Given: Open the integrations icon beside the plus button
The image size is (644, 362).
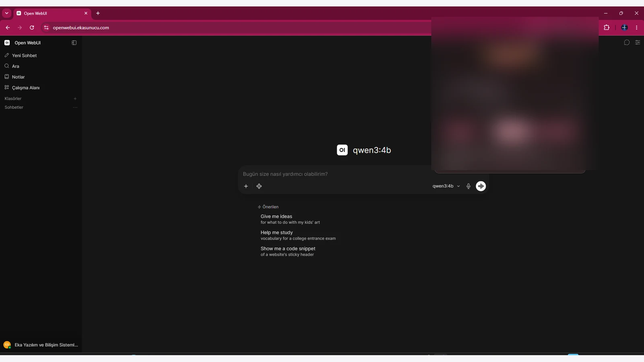Looking at the screenshot, I should [259, 186].
